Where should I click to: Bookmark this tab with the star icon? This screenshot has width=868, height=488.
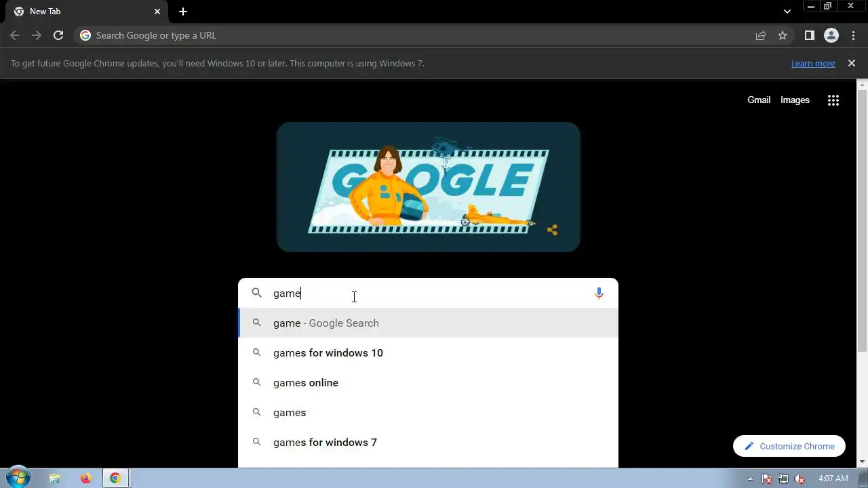pyautogui.click(x=783, y=35)
